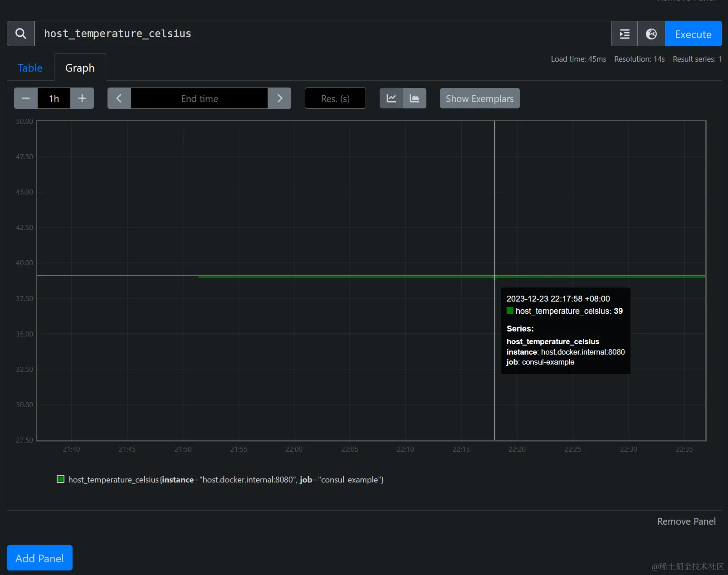Click the tooltip instance host.docker.internal:8080 line
The height and width of the screenshot is (575, 728).
[x=566, y=352]
